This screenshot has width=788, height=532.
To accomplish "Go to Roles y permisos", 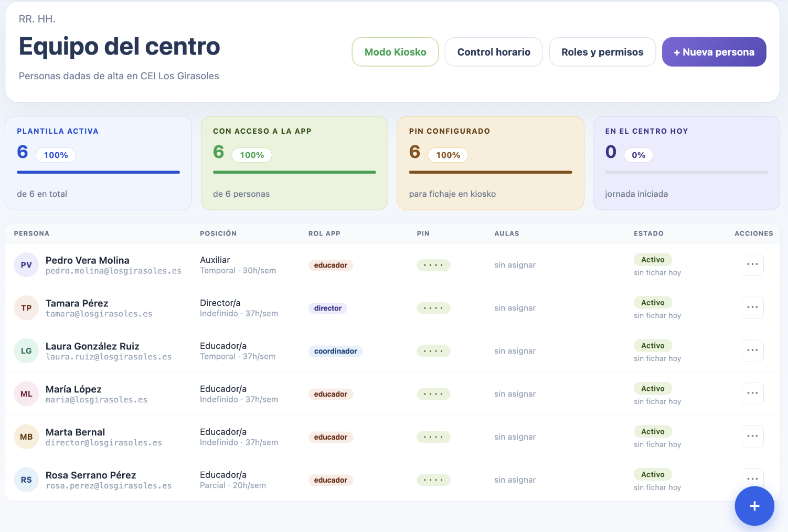I will [x=602, y=52].
